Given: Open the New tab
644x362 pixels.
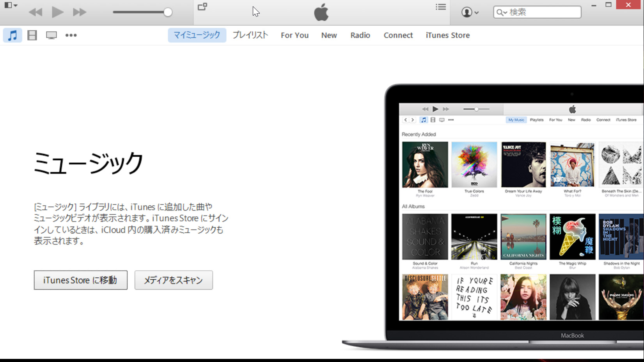Looking at the screenshot, I should coord(329,35).
